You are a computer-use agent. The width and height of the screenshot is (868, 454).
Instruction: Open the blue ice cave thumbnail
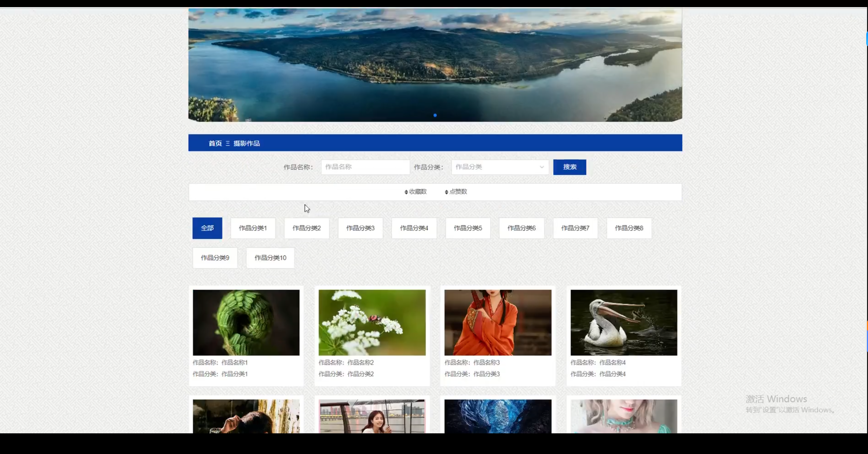[x=498, y=416]
